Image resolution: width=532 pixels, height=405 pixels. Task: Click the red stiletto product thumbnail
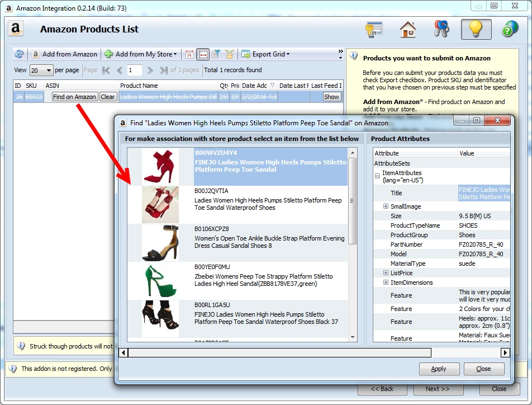point(160,167)
